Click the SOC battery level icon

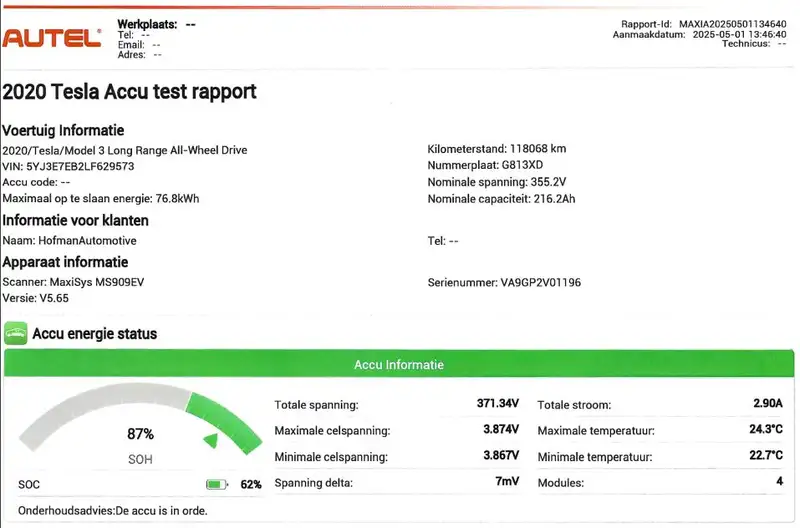217,485
